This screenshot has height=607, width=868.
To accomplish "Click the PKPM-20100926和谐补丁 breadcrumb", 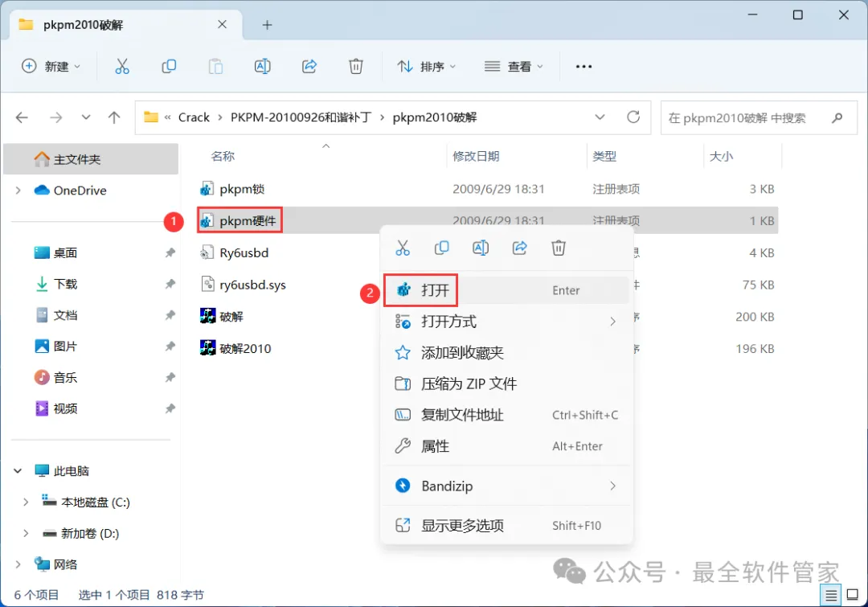I will click(x=301, y=117).
